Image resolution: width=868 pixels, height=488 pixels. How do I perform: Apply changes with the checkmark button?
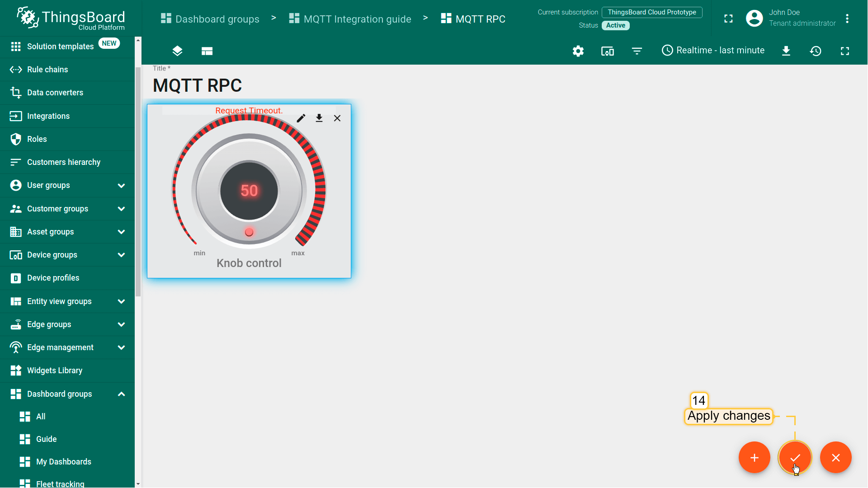795,458
